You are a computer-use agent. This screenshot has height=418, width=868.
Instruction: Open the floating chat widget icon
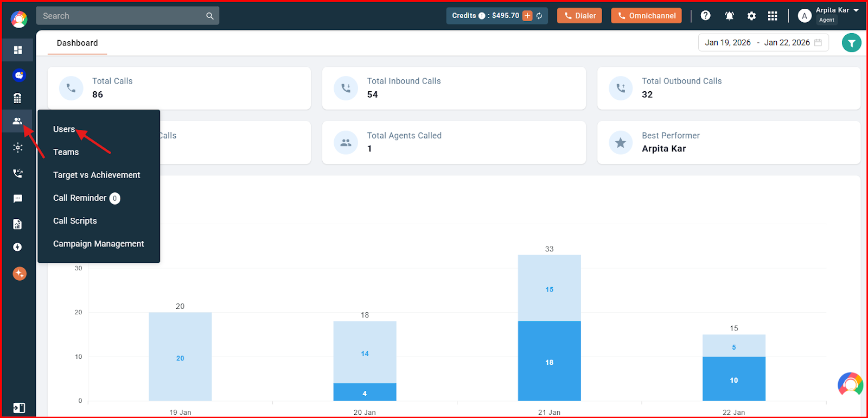pyautogui.click(x=850, y=384)
